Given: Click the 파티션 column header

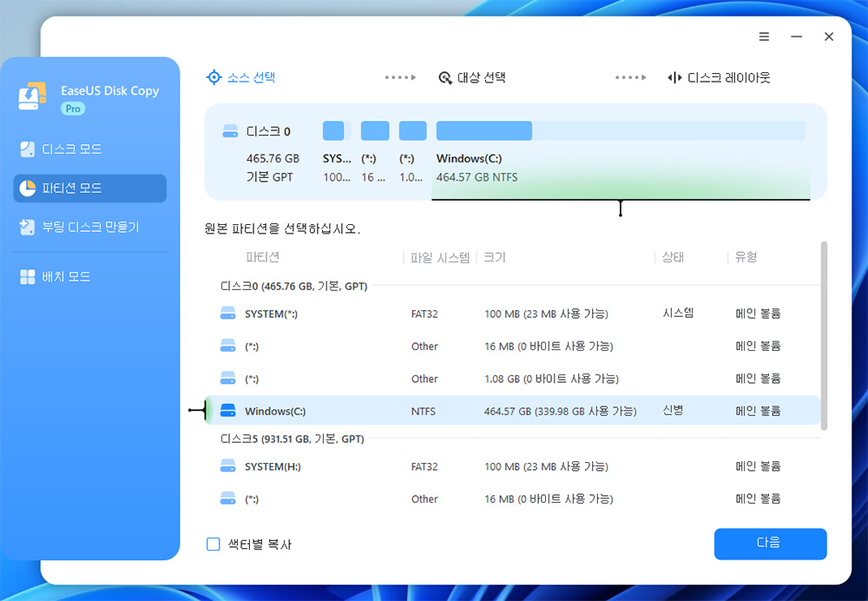Looking at the screenshot, I should pos(262,257).
